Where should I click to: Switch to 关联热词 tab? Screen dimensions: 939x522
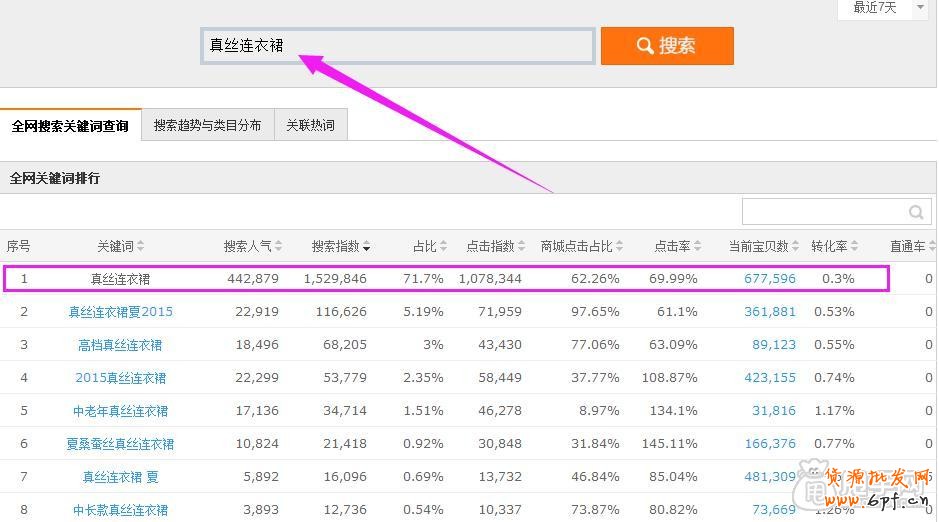310,125
